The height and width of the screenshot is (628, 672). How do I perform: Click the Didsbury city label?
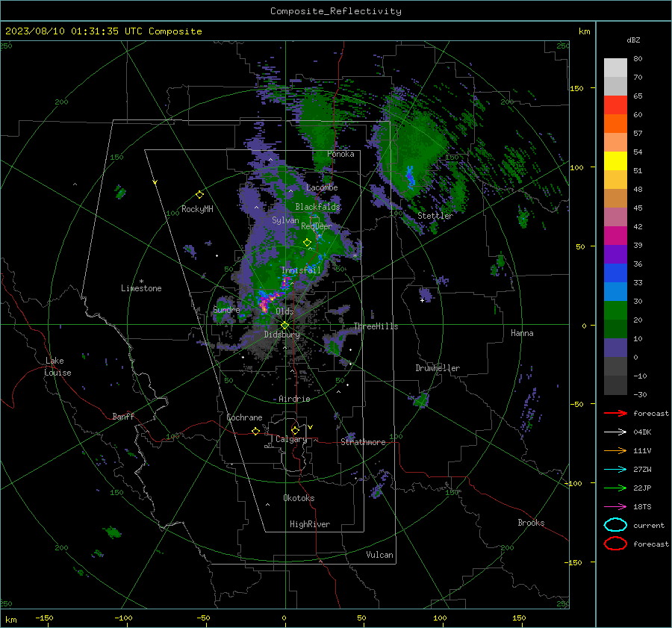(x=281, y=335)
